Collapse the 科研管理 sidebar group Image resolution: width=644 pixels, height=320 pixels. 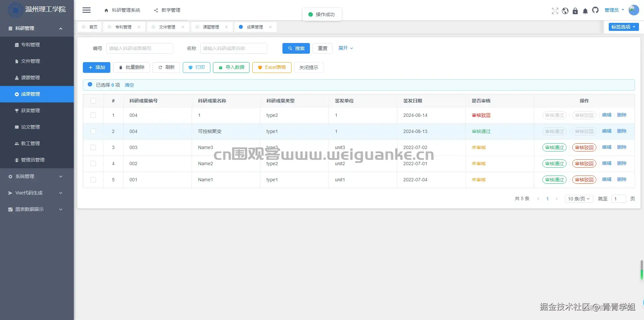click(x=37, y=28)
